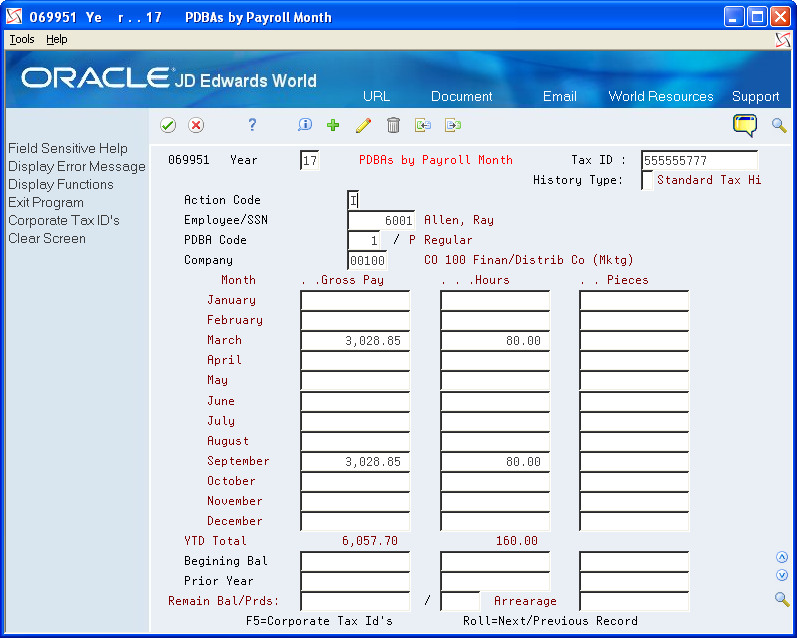Click the bottom-right magnifier icon
Image resolution: width=797 pixels, height=638 pixels.
(x=782, y=599)
